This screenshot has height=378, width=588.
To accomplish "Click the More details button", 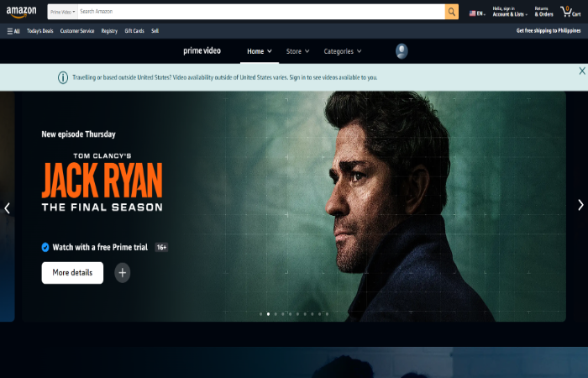I will coord(72,273).
